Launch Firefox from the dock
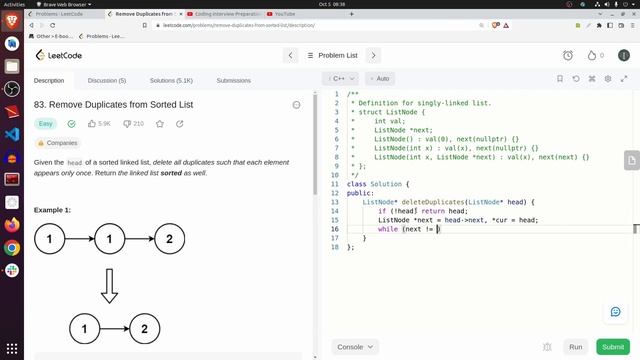 (x=12, y=224)
